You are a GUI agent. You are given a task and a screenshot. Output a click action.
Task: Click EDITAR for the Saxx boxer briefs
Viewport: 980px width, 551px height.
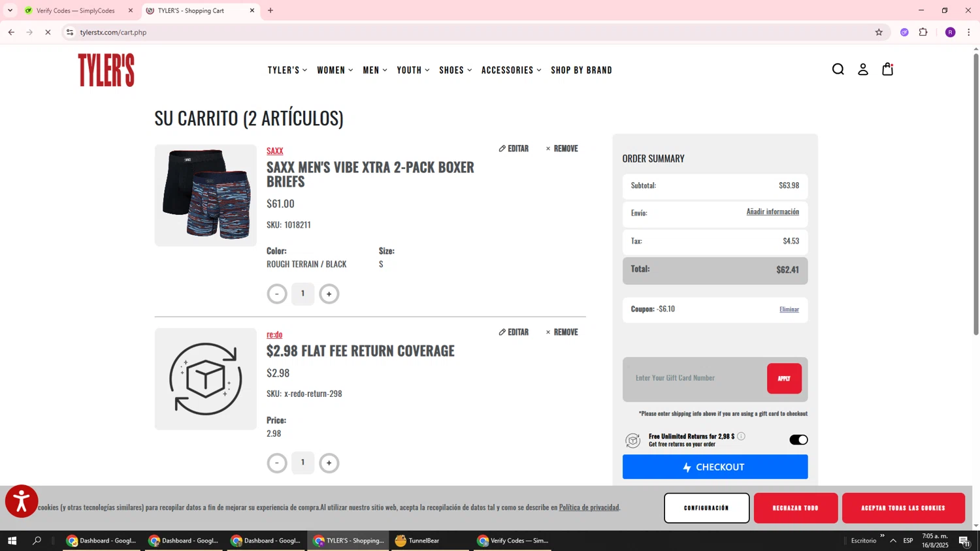click(514, 149)
